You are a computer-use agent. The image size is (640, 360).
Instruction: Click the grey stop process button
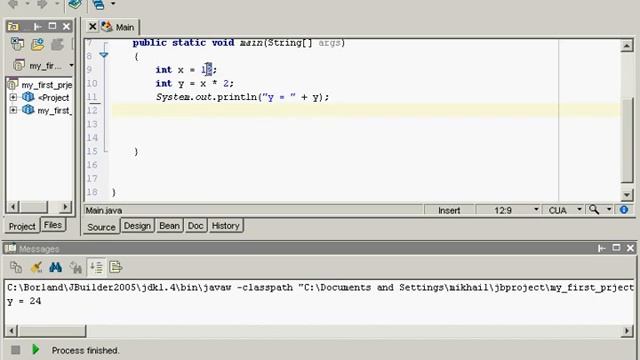coord(16,350)
